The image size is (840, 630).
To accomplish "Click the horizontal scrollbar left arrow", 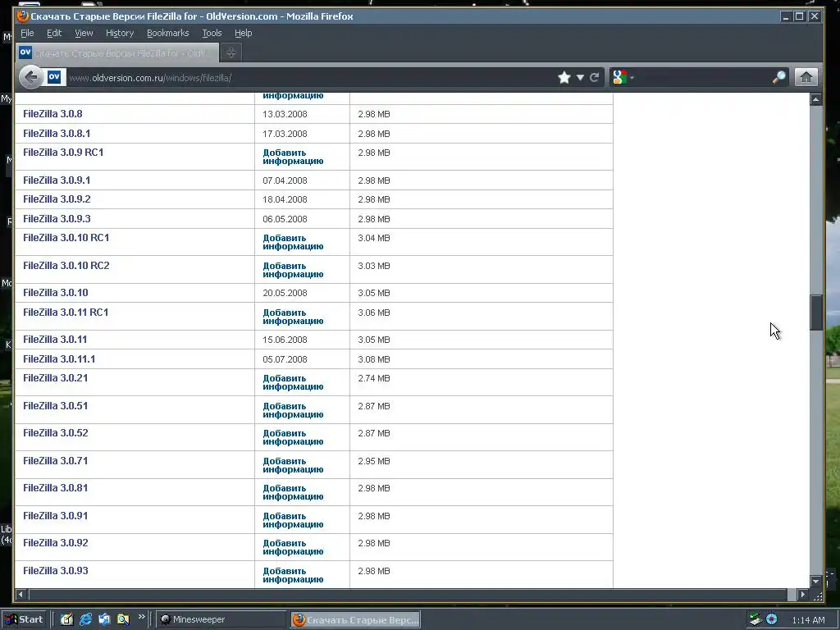I will tap(21, 594).
